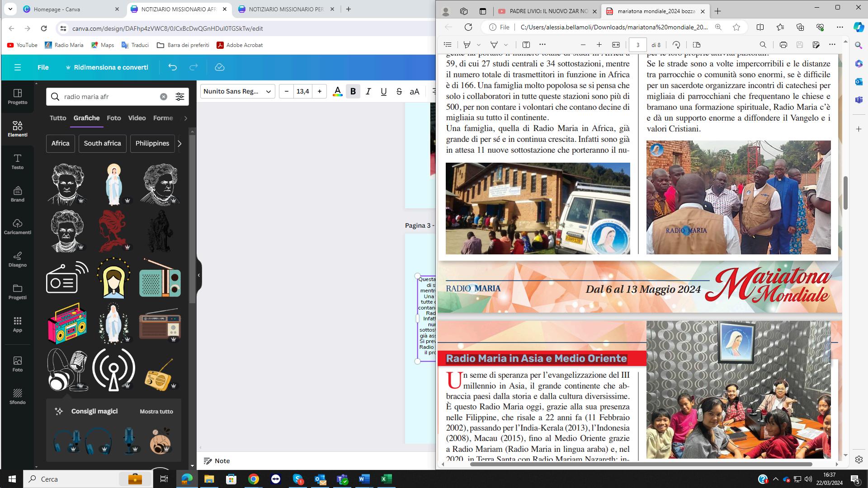Rotate the PDF page
This screenshot has height=488, width=868.
click(676, 45)
